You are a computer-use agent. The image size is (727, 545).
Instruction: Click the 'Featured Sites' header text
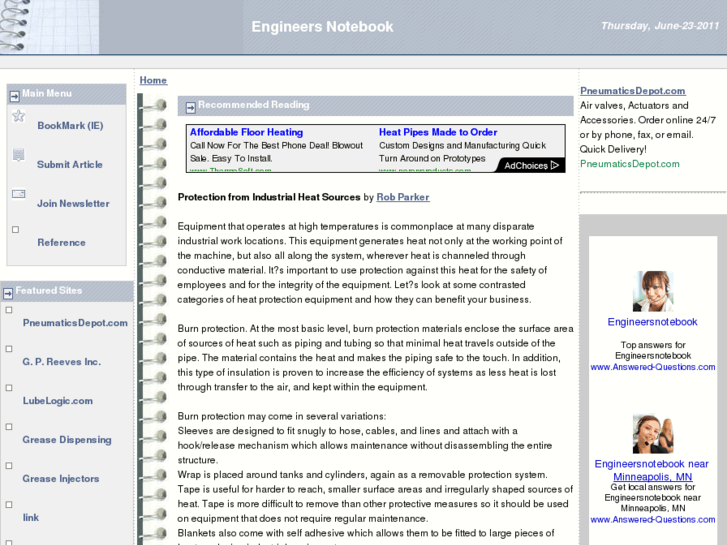tap(49, 290)
